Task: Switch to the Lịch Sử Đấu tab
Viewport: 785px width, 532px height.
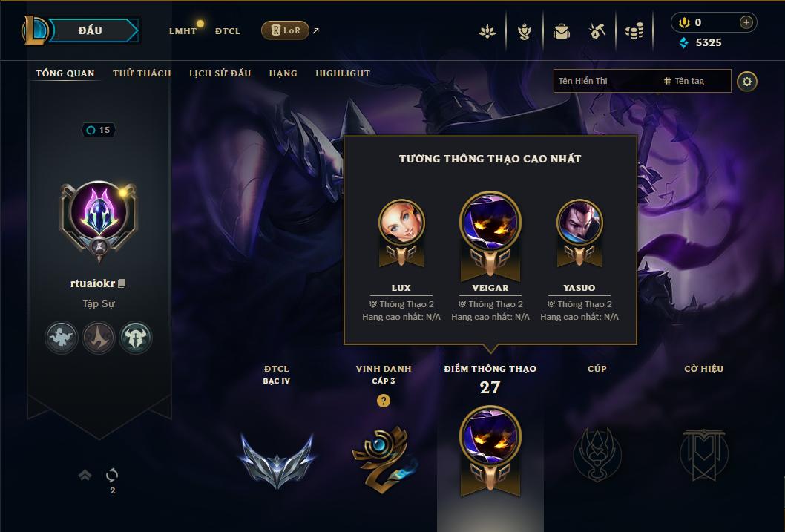Action: tap(220, 73)
